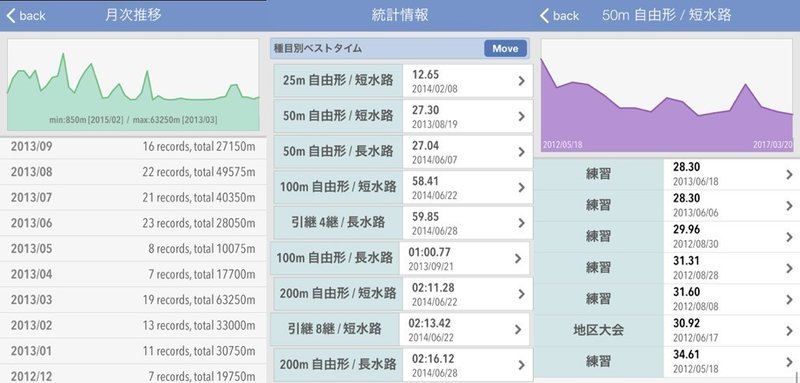The height and width of the screenshot is (383, 800).
Task: Tap the 種目別ベストタイム section header label
Action: pos(317,49)
